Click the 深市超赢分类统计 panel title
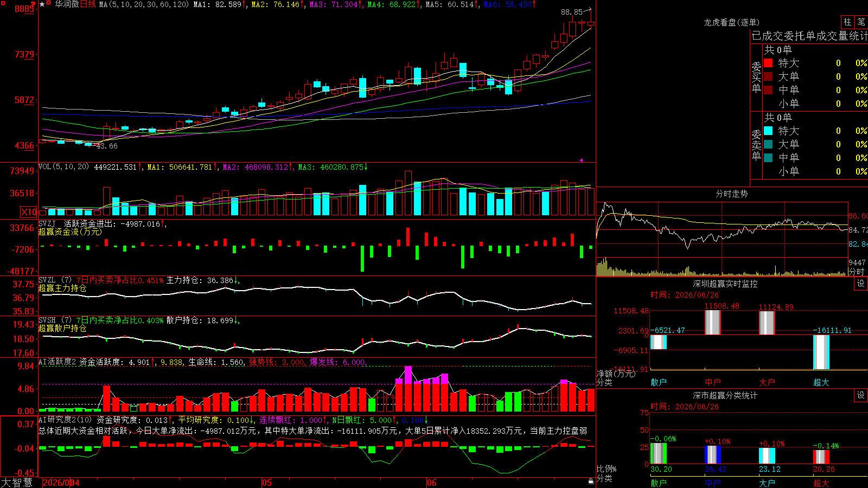This screenshot has width=868, height=488. tap(725, 395)
